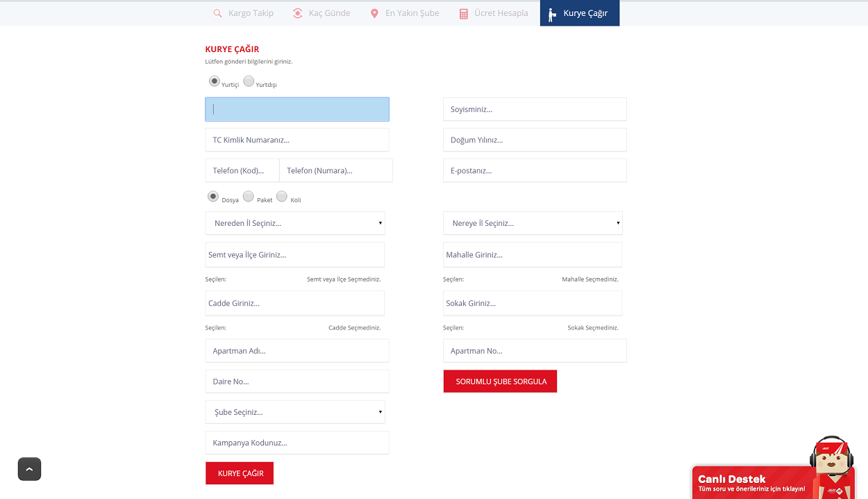Screen dimensions: 868x499
Task: Open the En Yakın Şube tab
Action: click(x=412, y=13)
